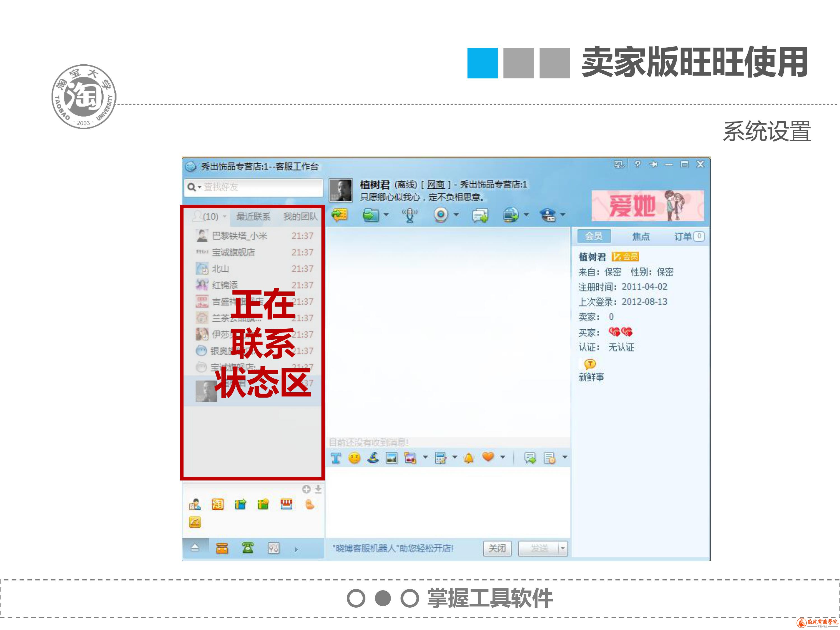Select the 焦点 tab
The width and height of the screenshot is (840, 630).
tap(641, 237)
